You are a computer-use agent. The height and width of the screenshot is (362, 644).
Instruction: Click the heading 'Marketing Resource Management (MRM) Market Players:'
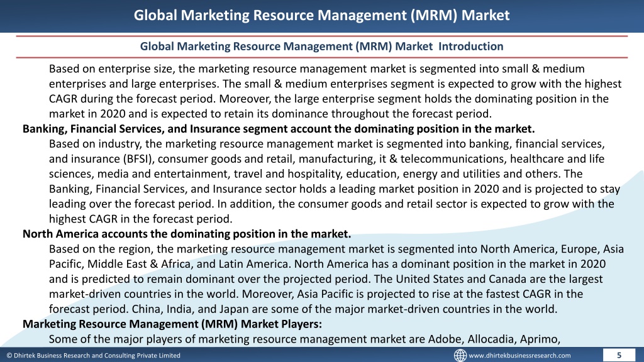tap(172, 324)
